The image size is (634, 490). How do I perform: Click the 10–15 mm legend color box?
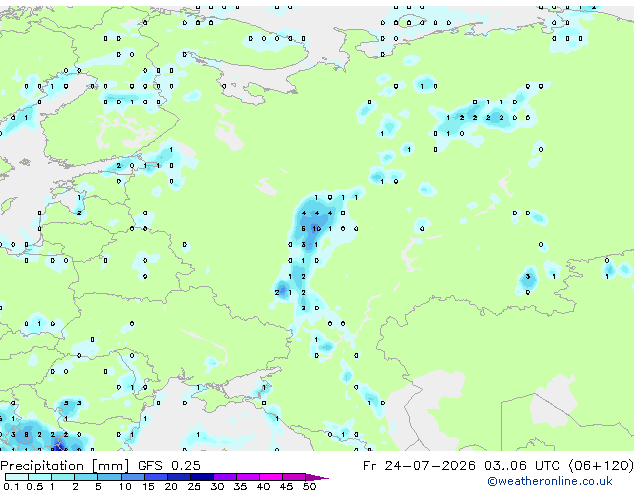click(x=132, y=477)
